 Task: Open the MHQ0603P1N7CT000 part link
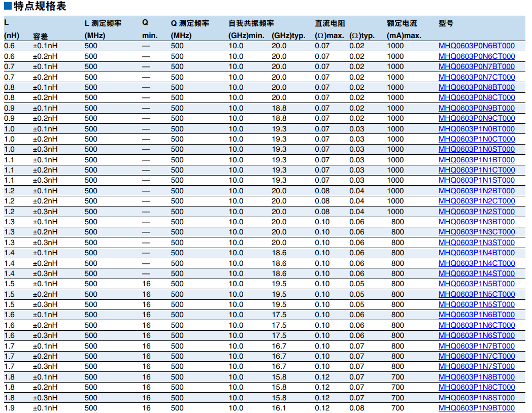[477, 356]
